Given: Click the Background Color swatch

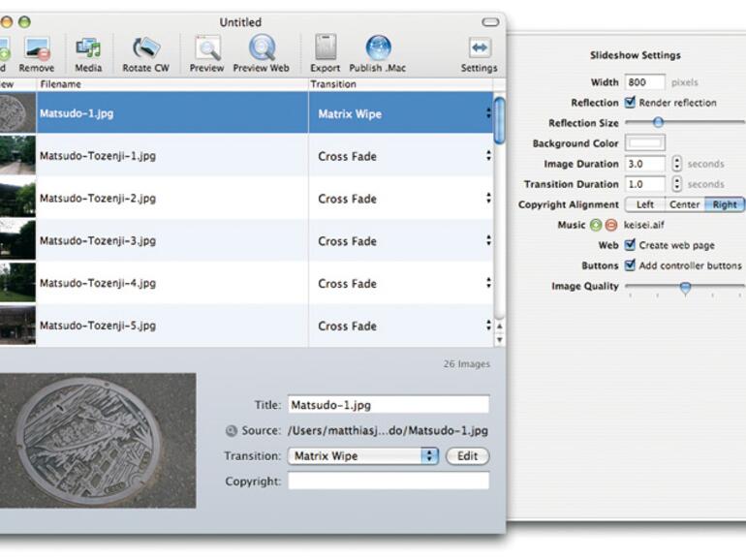Looking at the screenshot, I should tap(644, 143).
